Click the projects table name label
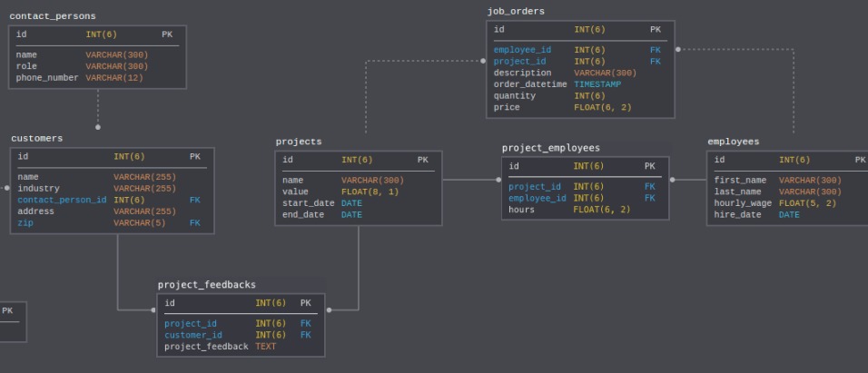 pyautogui.click(x=299, y=142)
